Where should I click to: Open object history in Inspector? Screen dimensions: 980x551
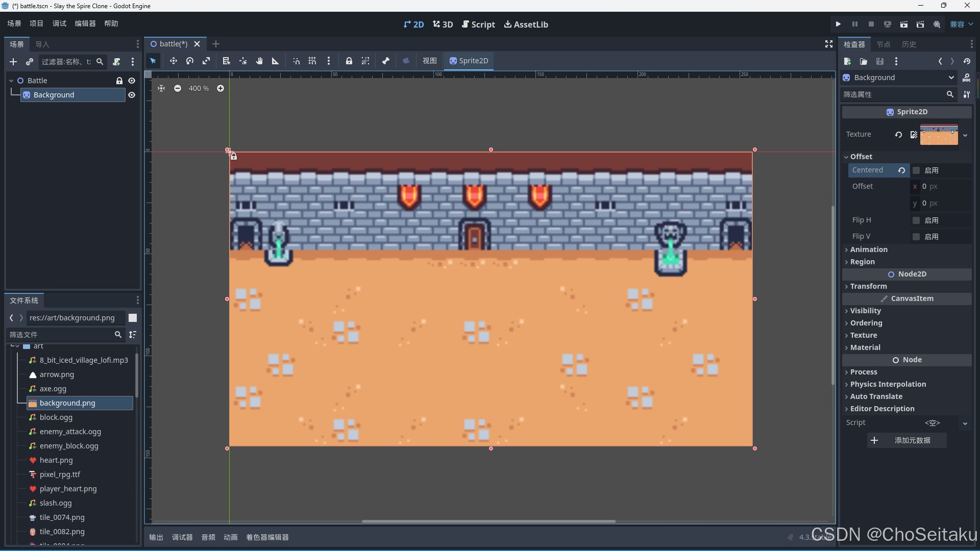pyautogui.click(x=967, y=61)
